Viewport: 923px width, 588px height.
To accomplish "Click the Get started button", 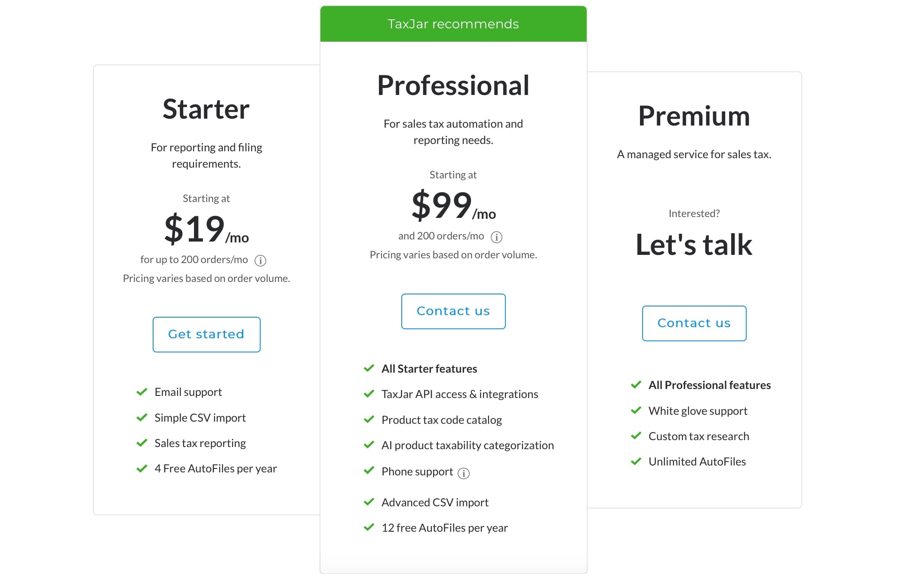I will coord(206,334).
